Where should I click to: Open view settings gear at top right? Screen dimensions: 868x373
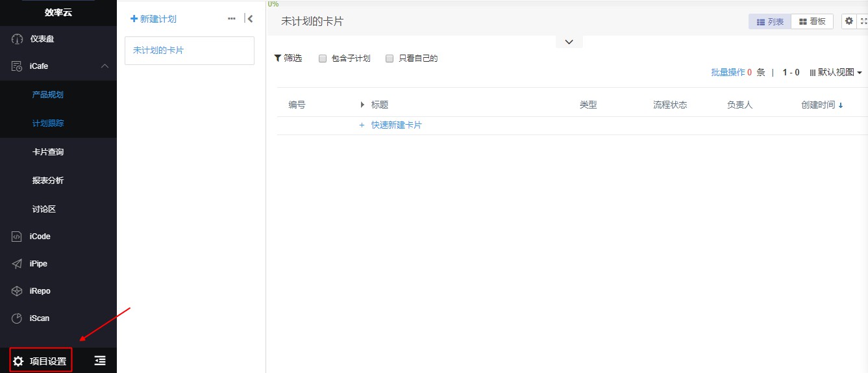[849, 21]
